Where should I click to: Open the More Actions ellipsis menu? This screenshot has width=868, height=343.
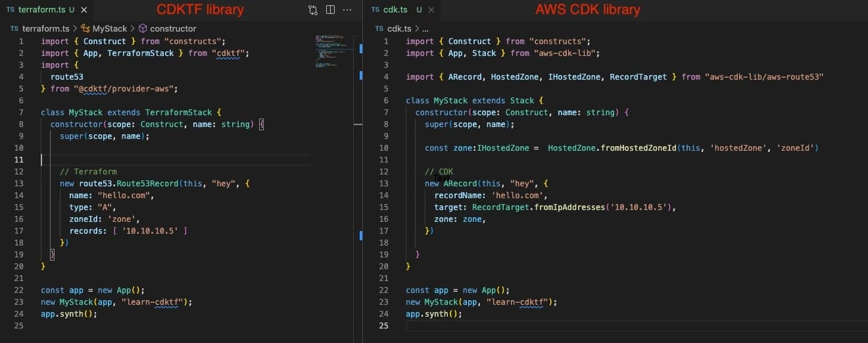(x=348, y=10)
